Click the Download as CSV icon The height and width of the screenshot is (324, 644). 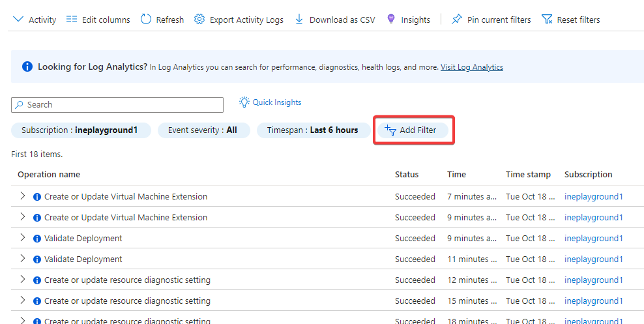tap(300, 20)
